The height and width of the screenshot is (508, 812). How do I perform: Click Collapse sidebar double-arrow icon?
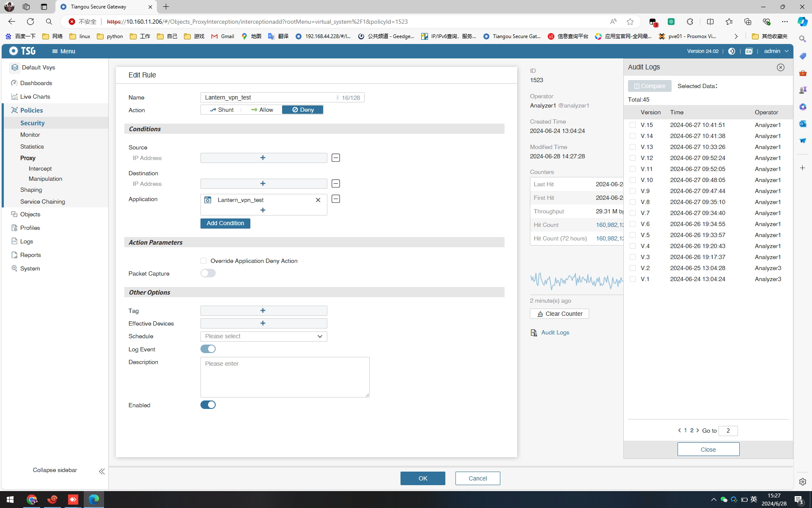101,471
